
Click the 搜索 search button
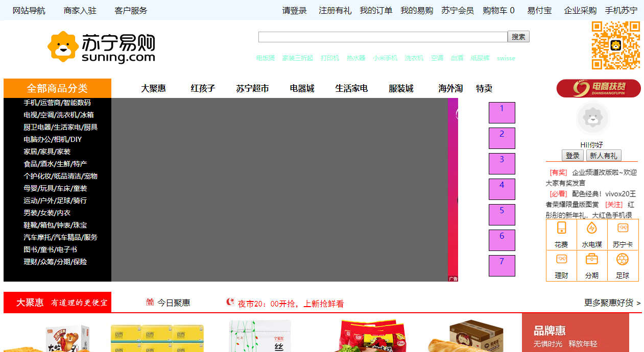[518, 37]
